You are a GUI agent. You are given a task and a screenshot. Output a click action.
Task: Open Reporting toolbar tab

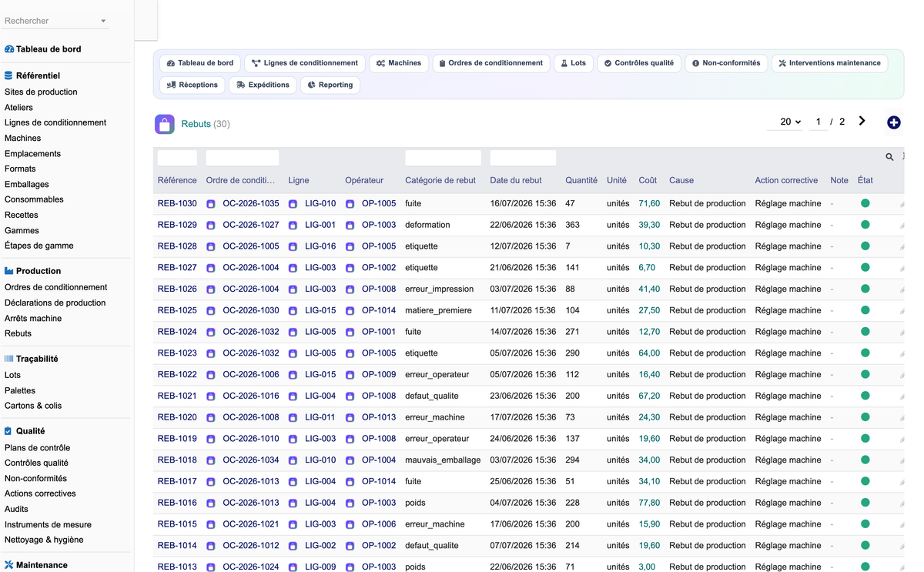(x=330, y=85)
